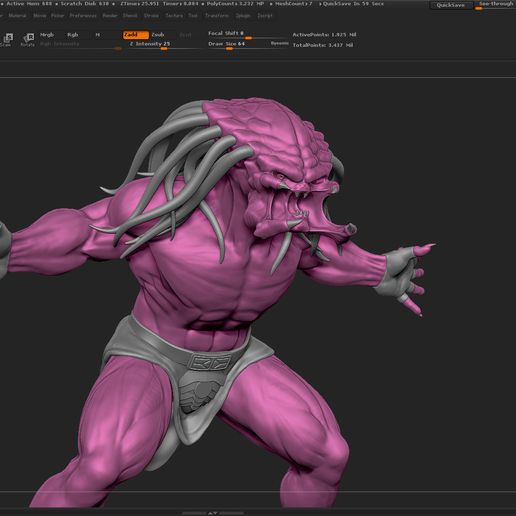Click the ZTime status text
This screenshot has width=516, height=516.
[139, 4]
